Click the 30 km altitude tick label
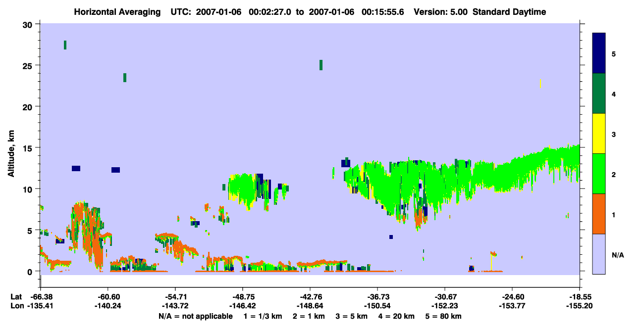This screenshot has height=330, width=644. [x=29, y=24]
